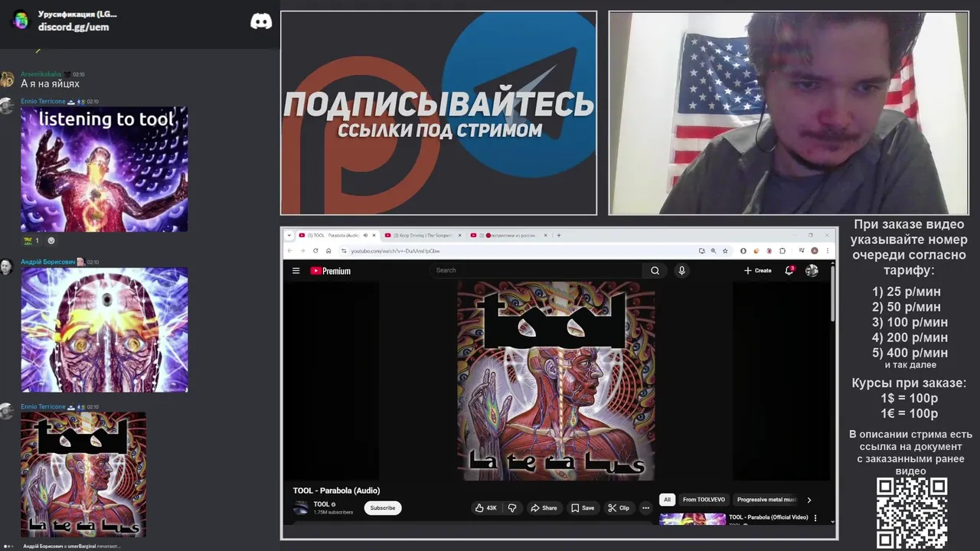
Task: Go back in the browser
Action: click(290, 251)
